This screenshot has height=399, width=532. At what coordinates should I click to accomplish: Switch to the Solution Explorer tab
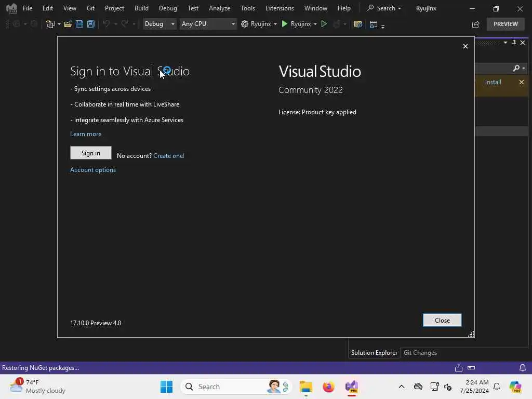coord(374,353)
